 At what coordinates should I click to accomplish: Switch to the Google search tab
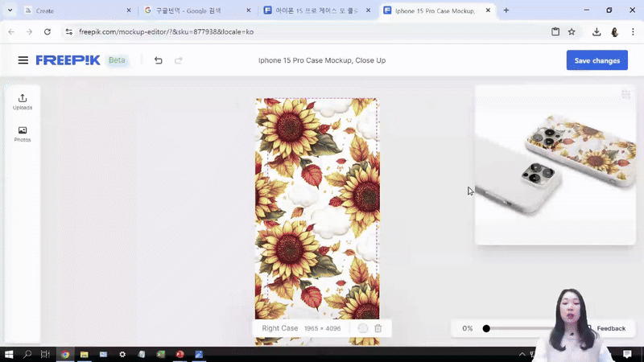193,10
